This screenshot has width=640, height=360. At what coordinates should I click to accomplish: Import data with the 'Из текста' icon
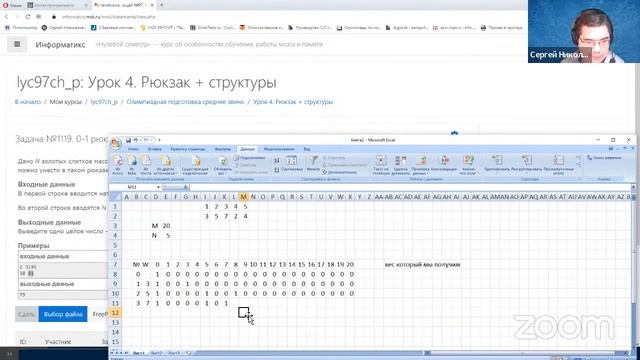[145, 165]
